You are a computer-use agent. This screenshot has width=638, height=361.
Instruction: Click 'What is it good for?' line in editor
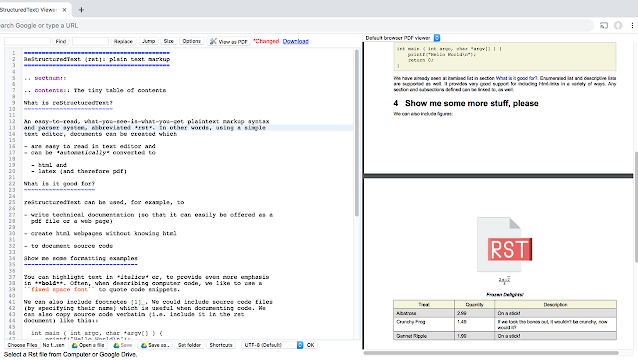click(59, 184)
